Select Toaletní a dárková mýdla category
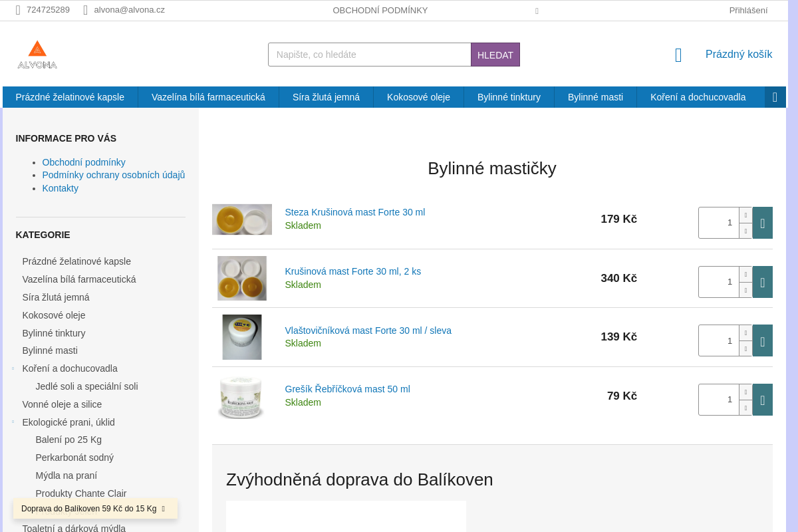 click(x=74, y=529)
